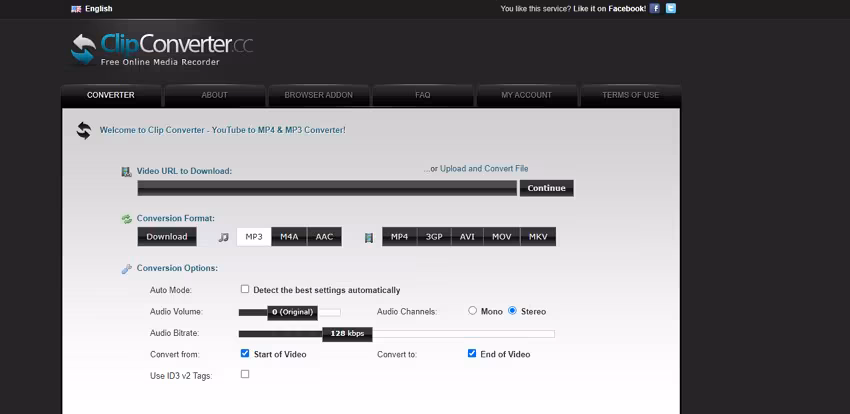The width and height of the screenshot is (850, 414).
Task: Click the green arrows Conversion Format icon
Action: [126, 219]
